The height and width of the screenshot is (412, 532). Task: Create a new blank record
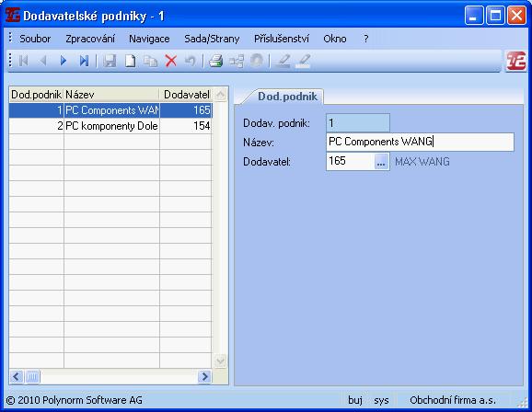[x=131, y=61]
